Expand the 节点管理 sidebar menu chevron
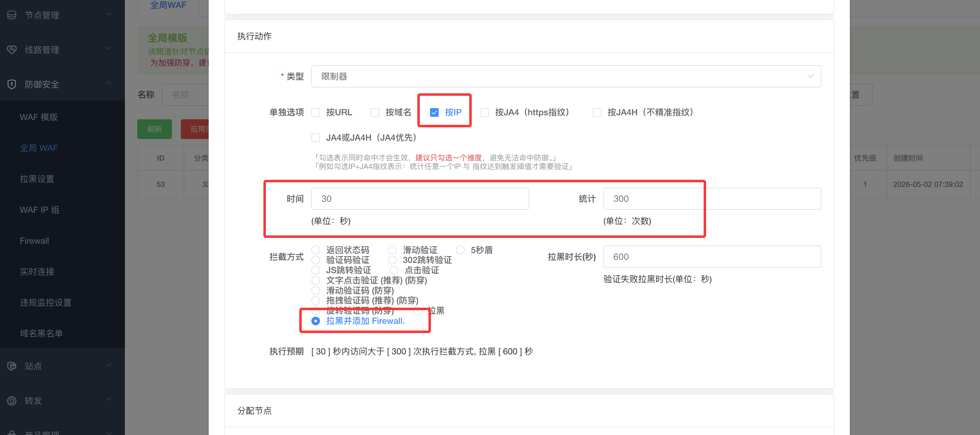This screenshot has width=980, height=435. [x=109, y=14]
